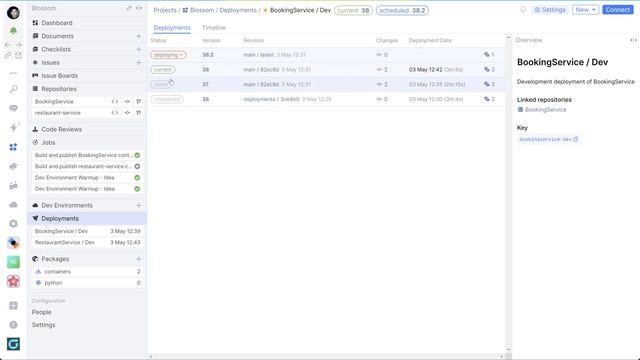Open People under Configuration
This screenshot has width=640, height=360.
pyautogui.click(x=42, y=312)
